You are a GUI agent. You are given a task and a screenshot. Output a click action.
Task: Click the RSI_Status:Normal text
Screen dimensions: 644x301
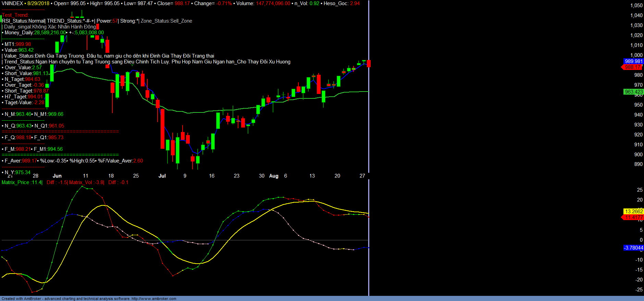[23, 21]
